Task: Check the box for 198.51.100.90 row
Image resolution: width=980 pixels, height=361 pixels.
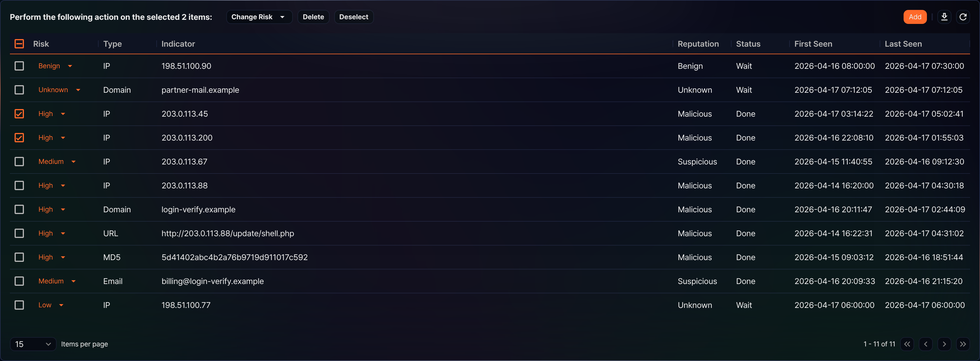Action: [x=19, y=66]
